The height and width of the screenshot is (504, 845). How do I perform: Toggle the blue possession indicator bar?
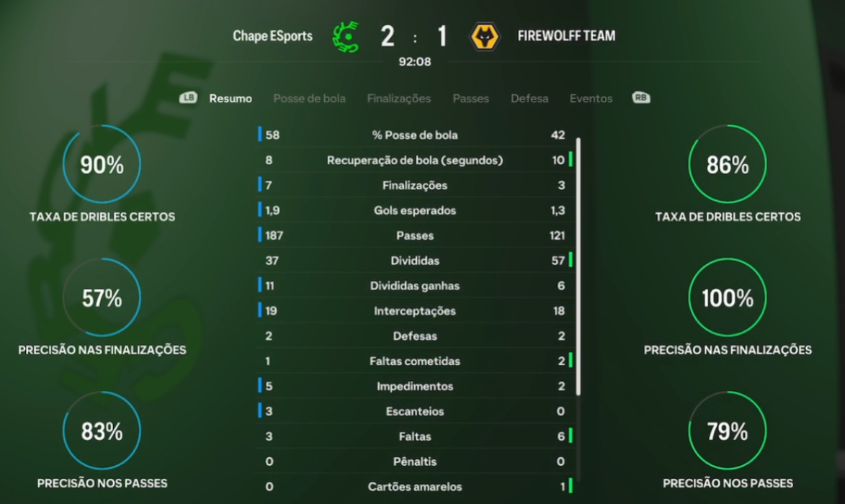[259, 135]
